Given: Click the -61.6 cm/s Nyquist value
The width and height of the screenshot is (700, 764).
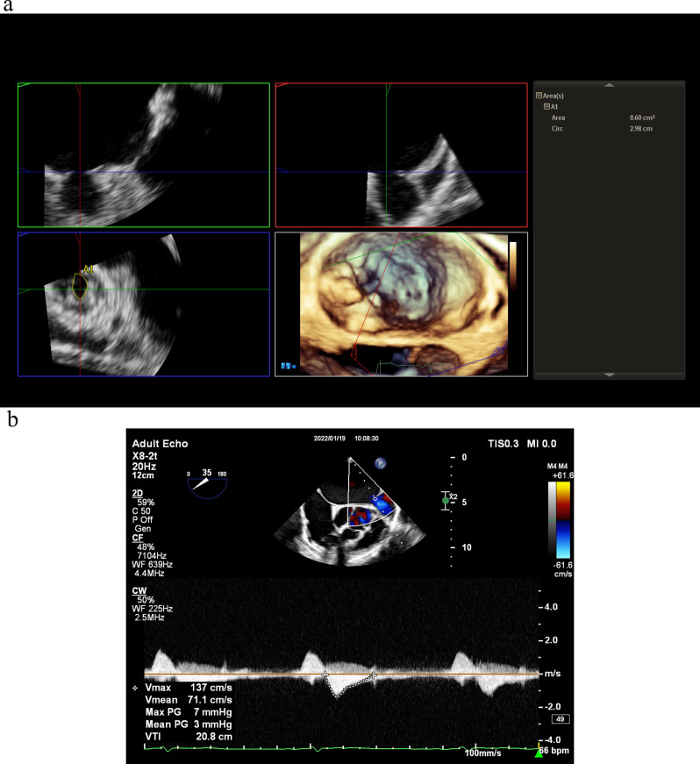Looking at the screenshot, I should pyautogui.click(x=562, y=569).
